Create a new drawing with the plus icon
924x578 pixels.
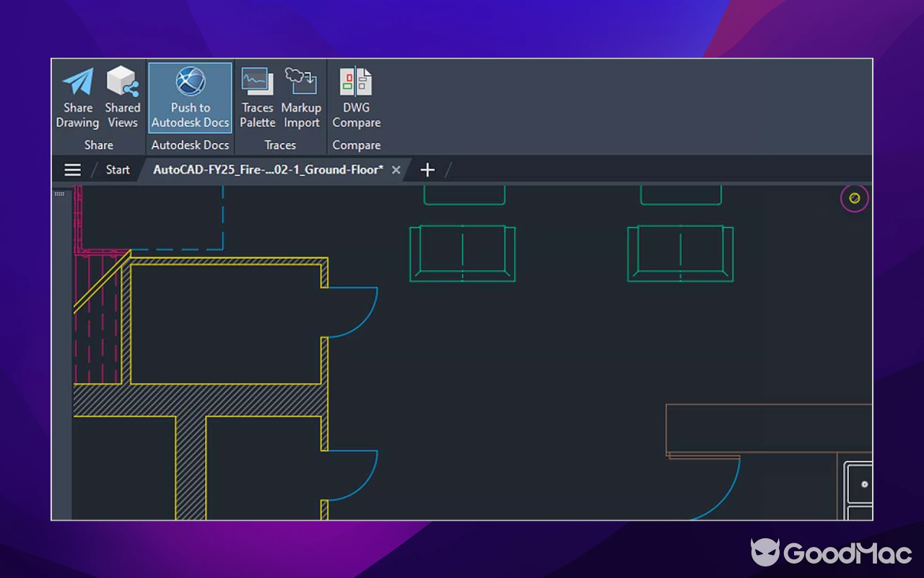tap(427, 169)
